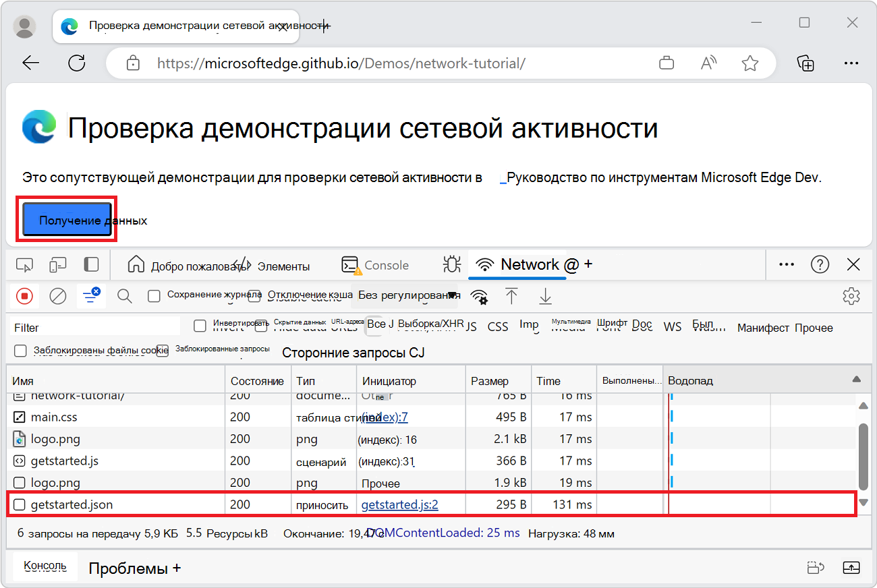Enable the Сохранение журнала checkbox
The image size is (877, 588).
(x=154, y=295)
